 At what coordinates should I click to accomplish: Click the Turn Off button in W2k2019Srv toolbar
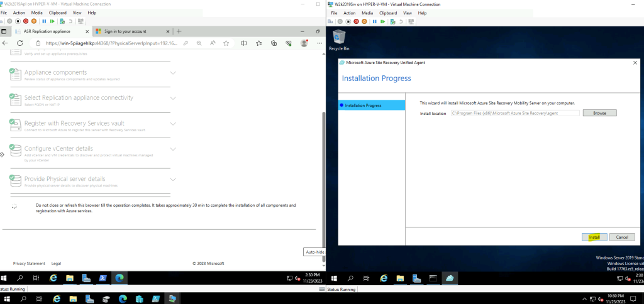pos(348,21)
